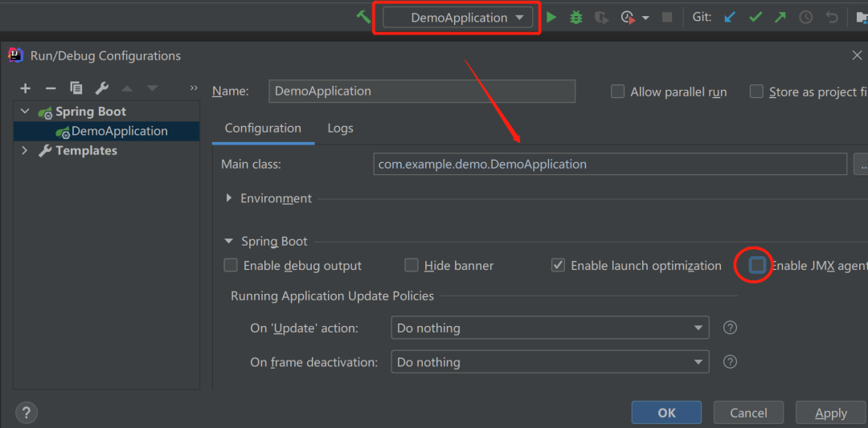Click help icon beside Update action
Screen dimensions: 868x428
click(x=730, y=328)
